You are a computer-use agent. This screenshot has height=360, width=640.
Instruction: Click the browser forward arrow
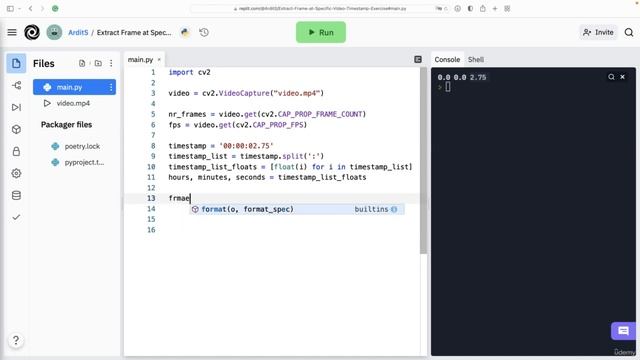(42, 8)
